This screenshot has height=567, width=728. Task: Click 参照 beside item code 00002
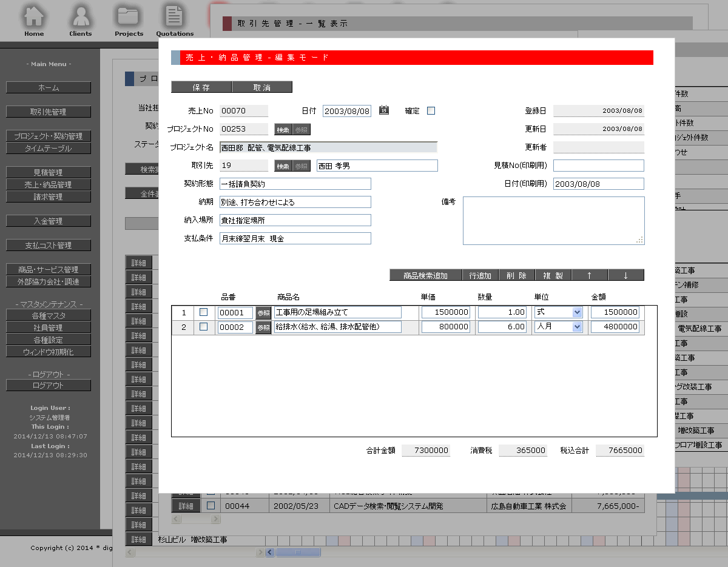[263, 327]
